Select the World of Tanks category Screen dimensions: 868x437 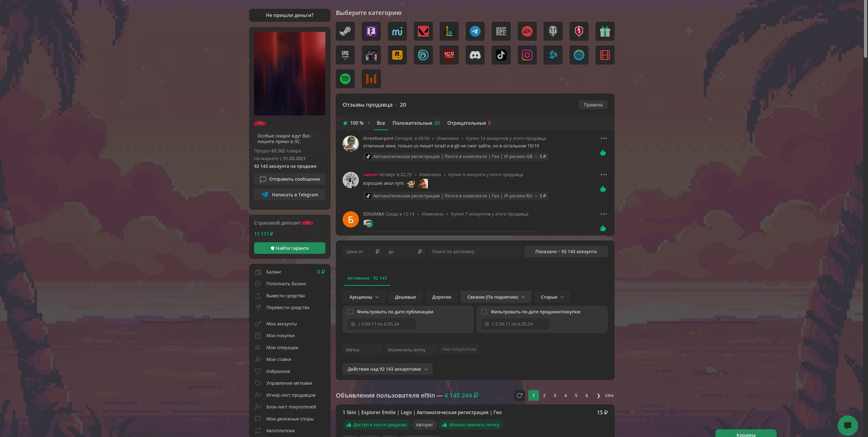click(553, 31)
